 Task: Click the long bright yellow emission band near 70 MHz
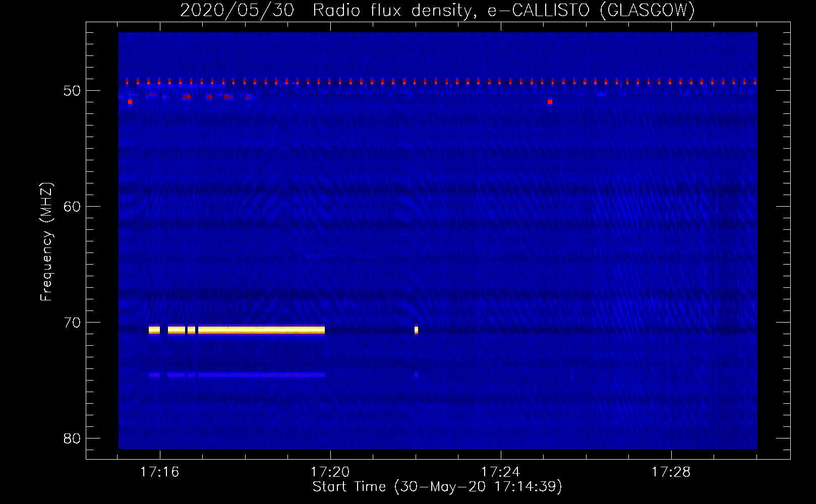point(261,330)
